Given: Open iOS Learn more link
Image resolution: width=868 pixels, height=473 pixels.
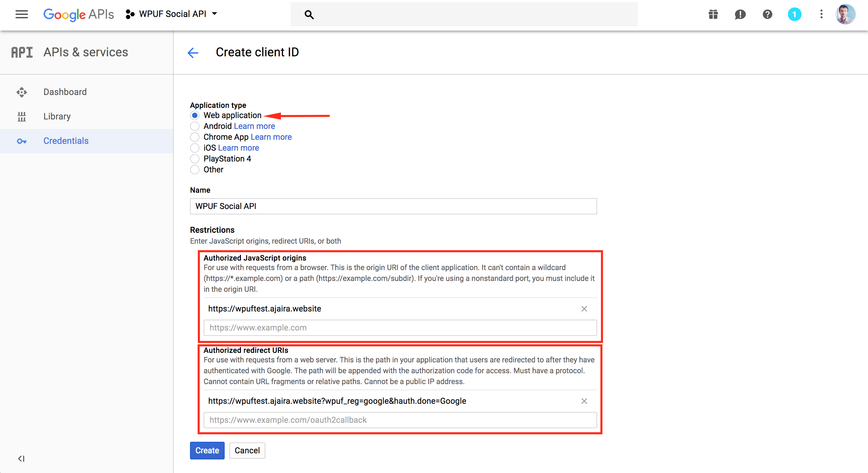Looking at the screenshot, I should [239, 148].
